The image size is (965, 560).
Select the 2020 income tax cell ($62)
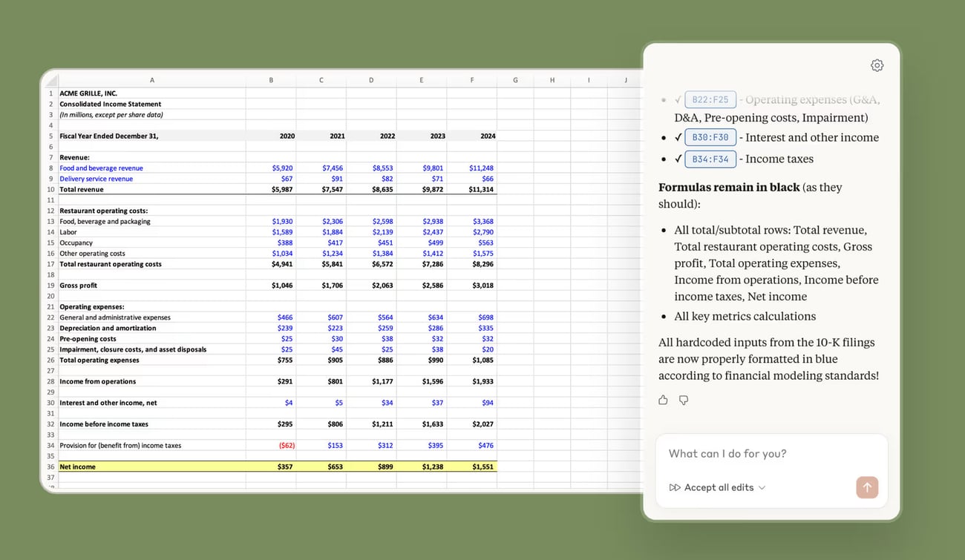tap(271, 446)
